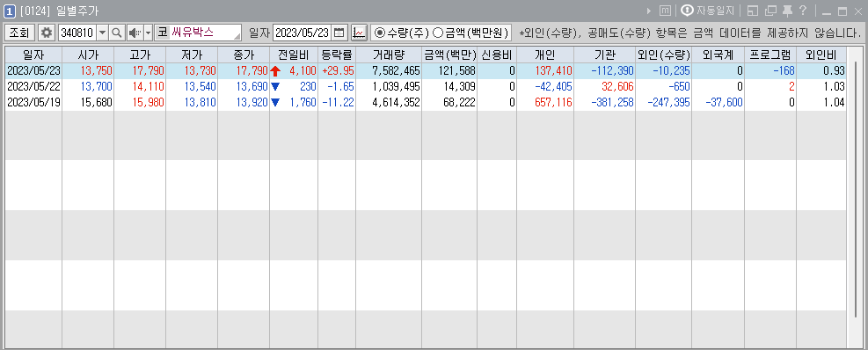
Task: Expand the speaker options dropdown arrow
Action: click(148, 33)
